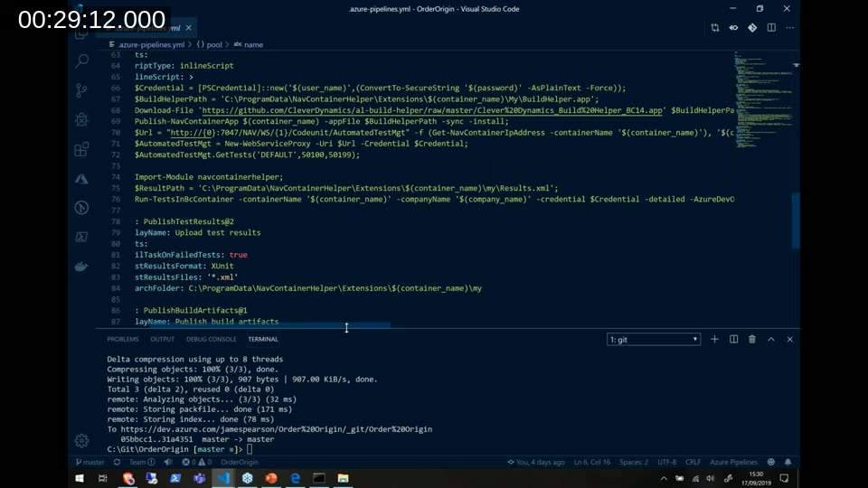Click the editor vertical scrollbar slider
The width and height of the screenshot is (868, 488).
pos(796,221)
